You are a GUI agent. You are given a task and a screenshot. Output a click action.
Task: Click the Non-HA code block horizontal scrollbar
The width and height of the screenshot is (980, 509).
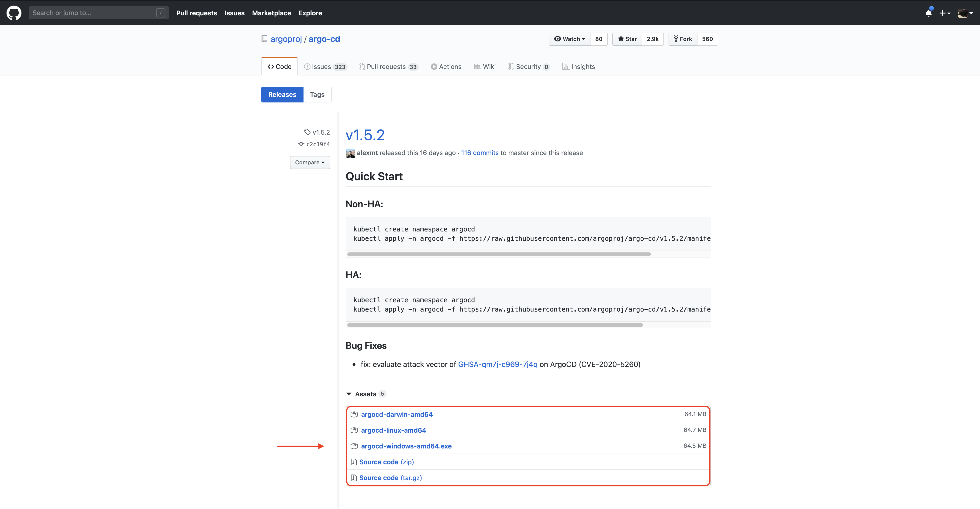tap(498, 254)
